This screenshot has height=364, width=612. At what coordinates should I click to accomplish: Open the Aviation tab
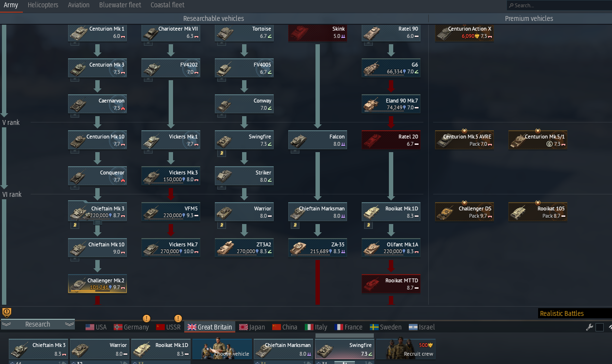coord(79,5)
